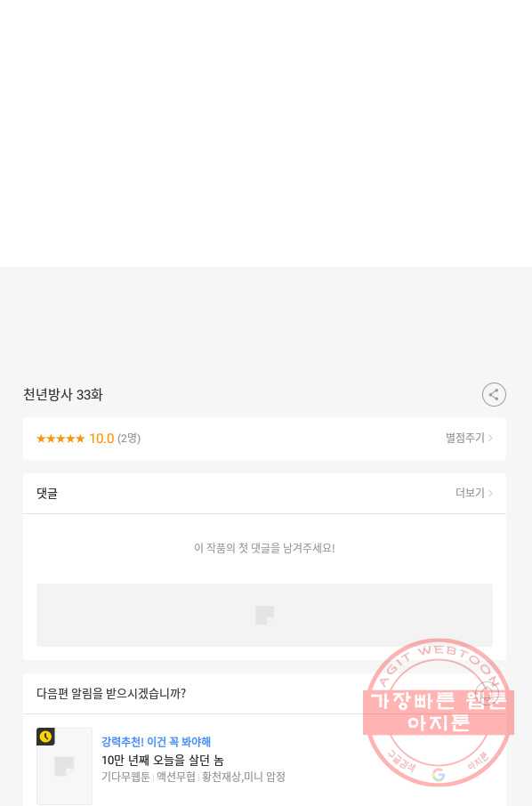The image size is (532, 806).
Task: Click the recommended webtoon thumbnail placeholder
Action: coord(64,766)
